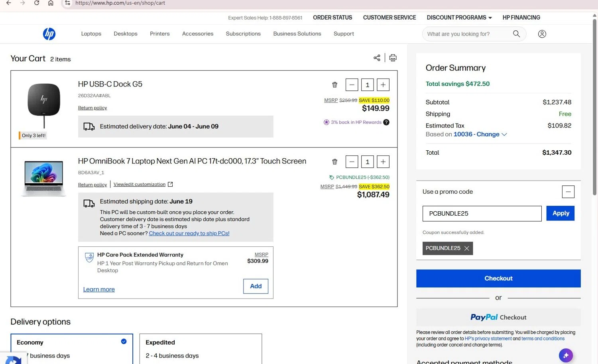Open the Printers menu

160,34
